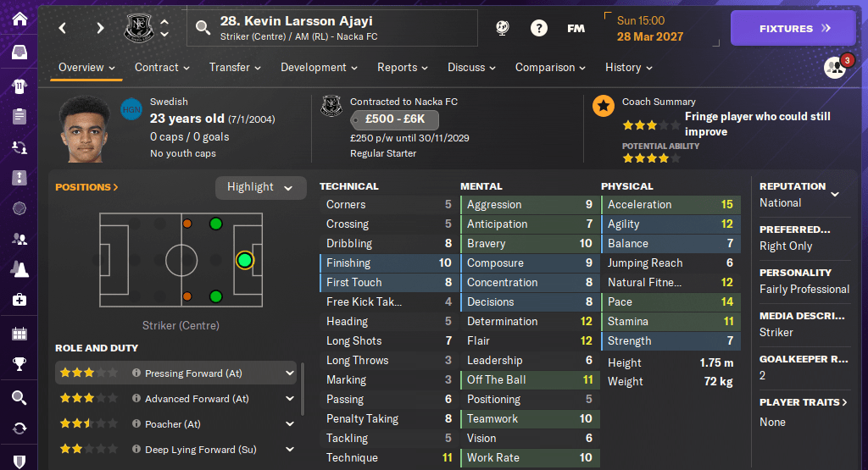Open the Highlight dropdown
The height and width of the screenshot is (470, 868).
point(260,187)
